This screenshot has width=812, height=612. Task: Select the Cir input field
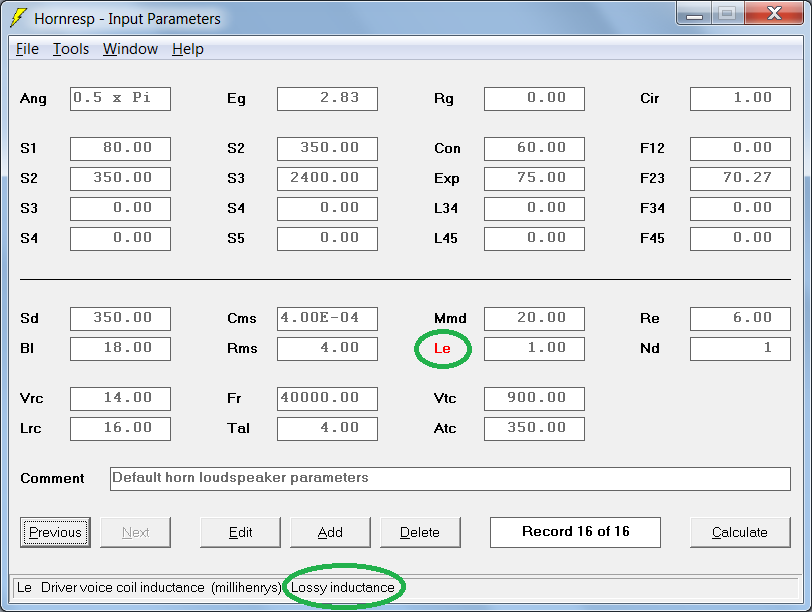(740, 99)
